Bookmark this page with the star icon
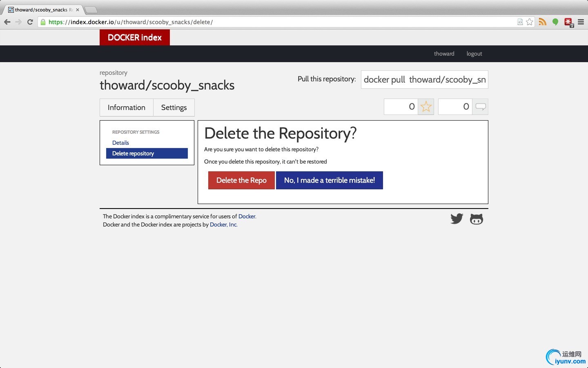The image size is (588, 368). tap(530, 22)
